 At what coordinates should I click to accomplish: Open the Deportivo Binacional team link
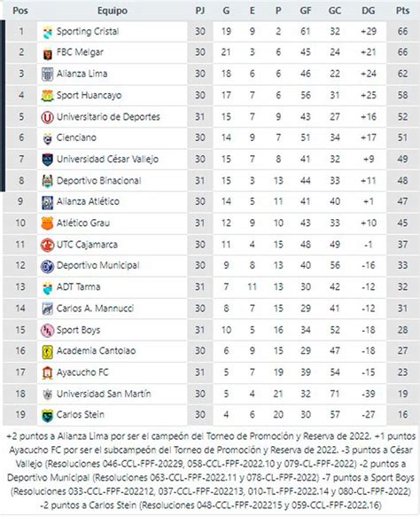[99, 181]
